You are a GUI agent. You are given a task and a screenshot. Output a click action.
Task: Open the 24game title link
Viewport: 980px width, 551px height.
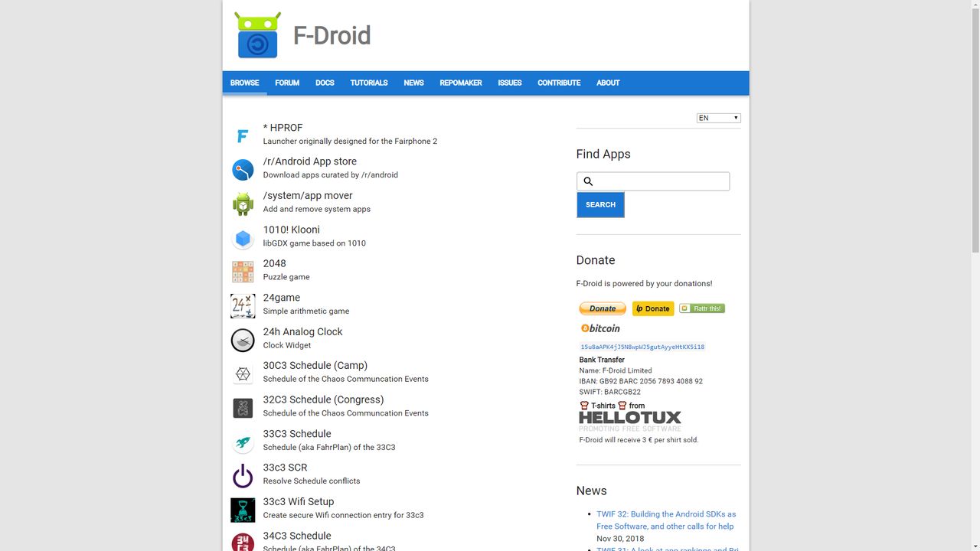[x=282, y=298]
